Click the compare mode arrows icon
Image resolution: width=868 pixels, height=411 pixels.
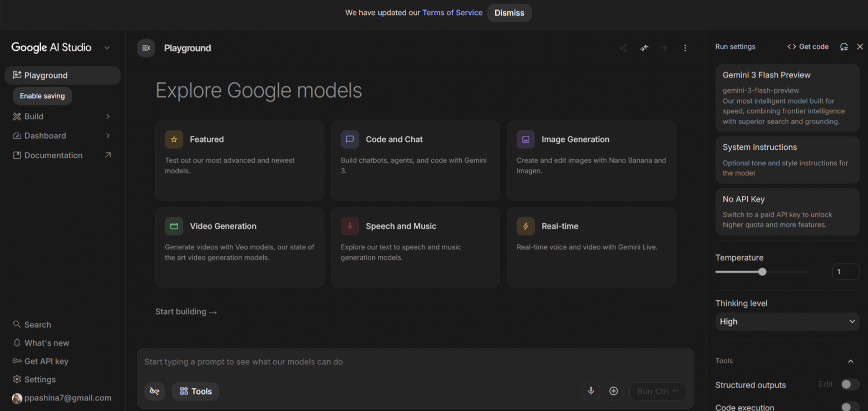pos(644,48)
